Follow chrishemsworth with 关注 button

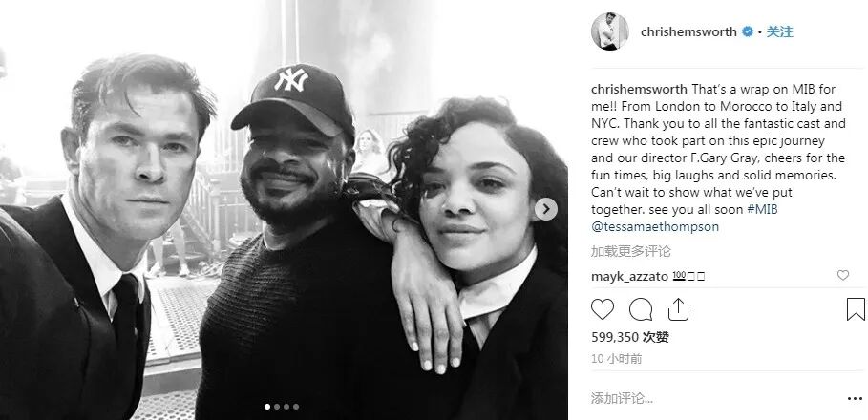[x=779, y=32]
